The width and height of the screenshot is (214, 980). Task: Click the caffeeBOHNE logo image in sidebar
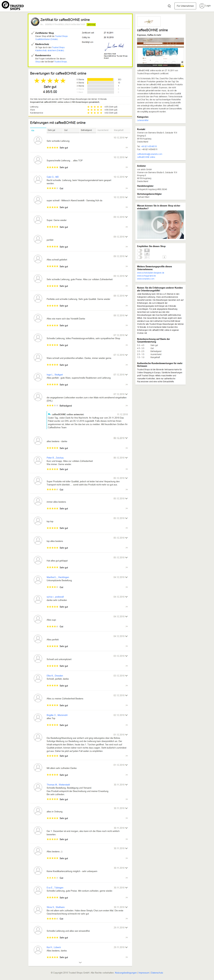tap(148, 21)
